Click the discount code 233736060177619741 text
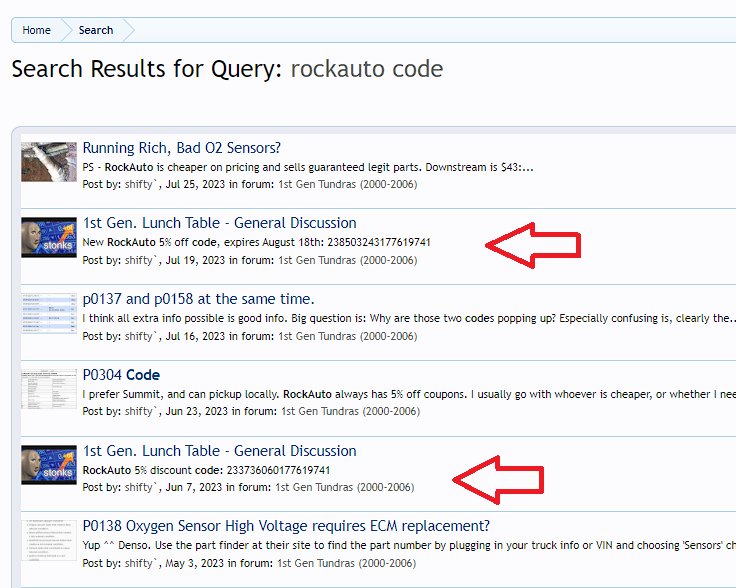 point(278,470)
